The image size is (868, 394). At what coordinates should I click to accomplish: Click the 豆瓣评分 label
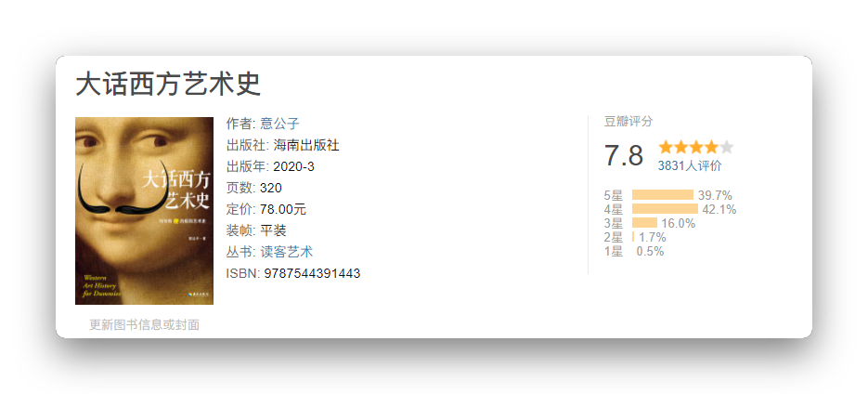click(x=628, y=122)
